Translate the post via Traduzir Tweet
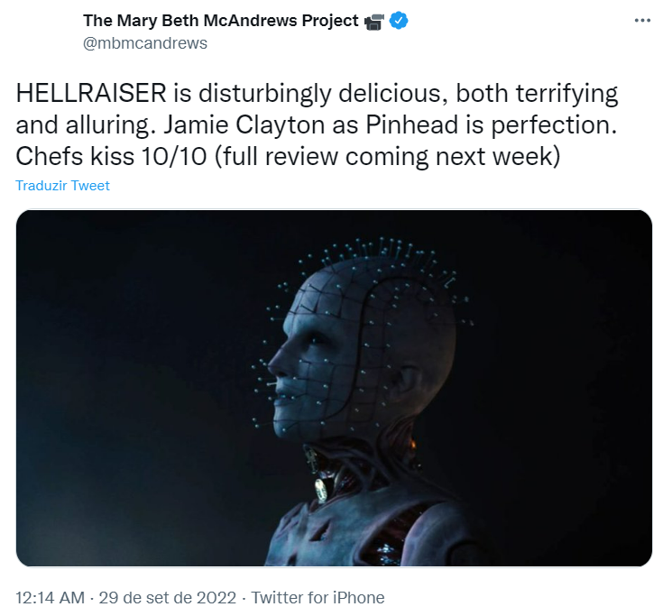The height and width of the screenshot is (616, 672). 62,186
